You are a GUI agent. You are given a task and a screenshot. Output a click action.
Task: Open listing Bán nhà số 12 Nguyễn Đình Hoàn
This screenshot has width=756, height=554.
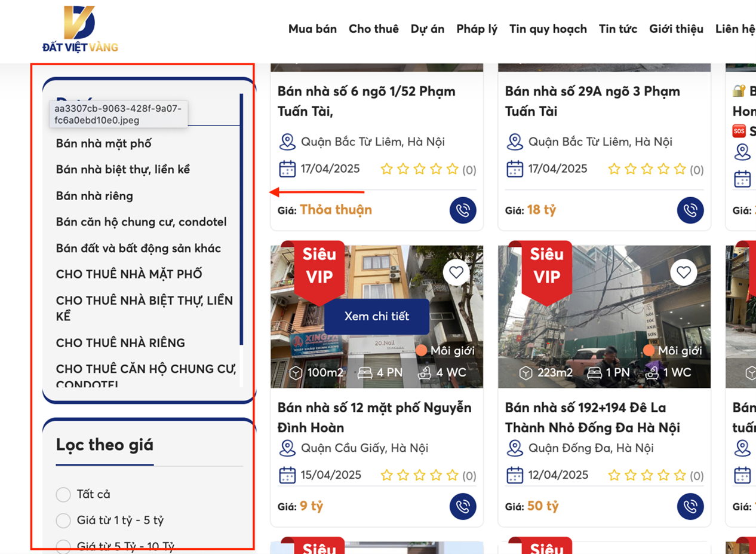point(374,418)
